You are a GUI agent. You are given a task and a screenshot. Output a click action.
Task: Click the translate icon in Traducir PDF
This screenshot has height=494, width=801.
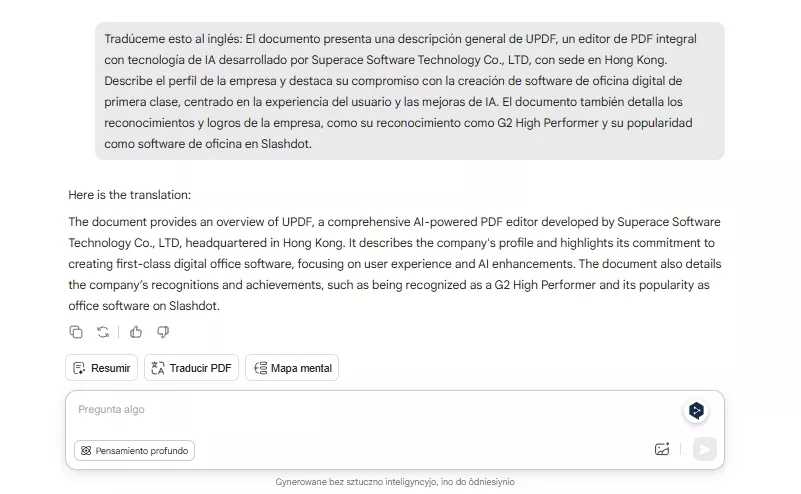pyautogui.click(x=158, y=368)
